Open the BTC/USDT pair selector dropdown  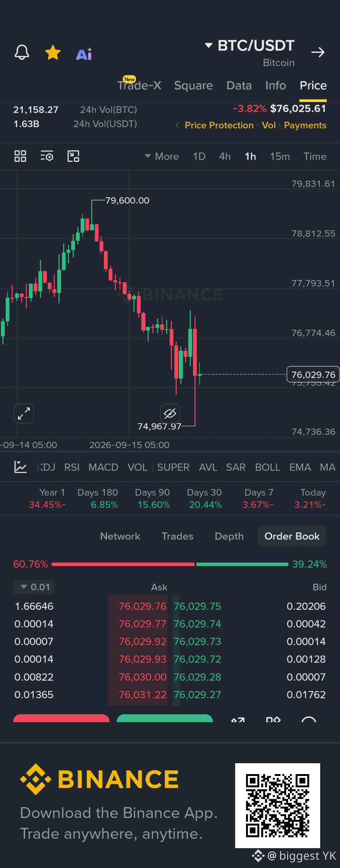(x=249, y=46)
